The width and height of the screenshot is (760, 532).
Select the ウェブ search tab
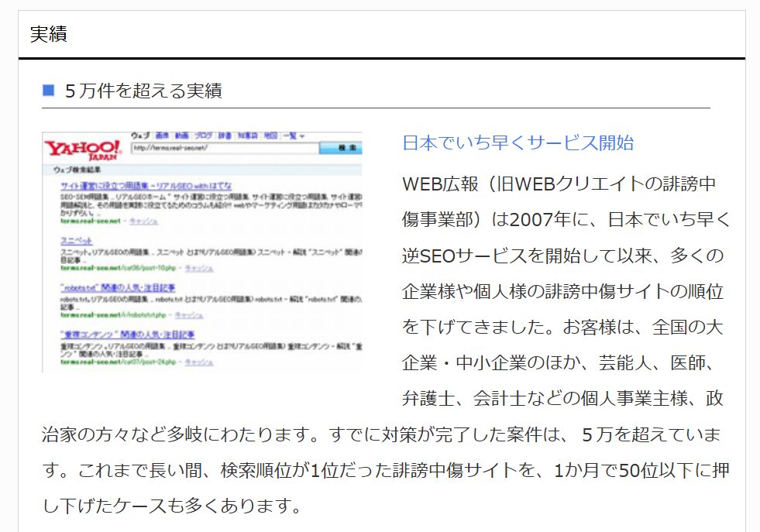(x=139, y=135)
